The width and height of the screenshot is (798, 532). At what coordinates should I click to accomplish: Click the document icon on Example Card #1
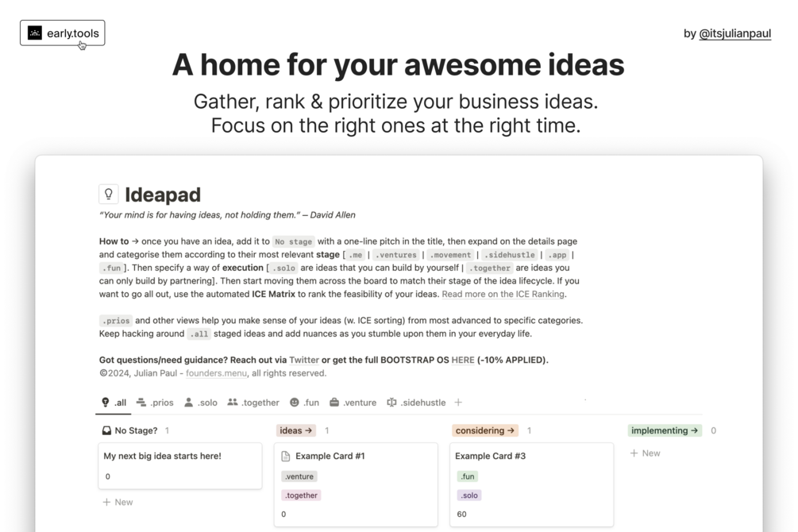coord(287,457)
